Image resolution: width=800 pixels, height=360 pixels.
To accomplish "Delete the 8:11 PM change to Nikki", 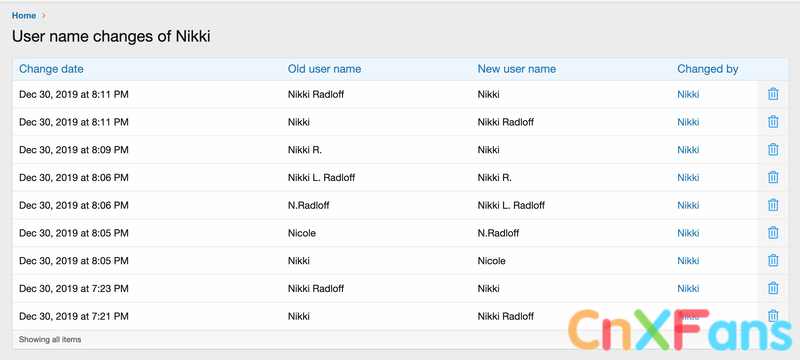I will click(x=773, y=94).
